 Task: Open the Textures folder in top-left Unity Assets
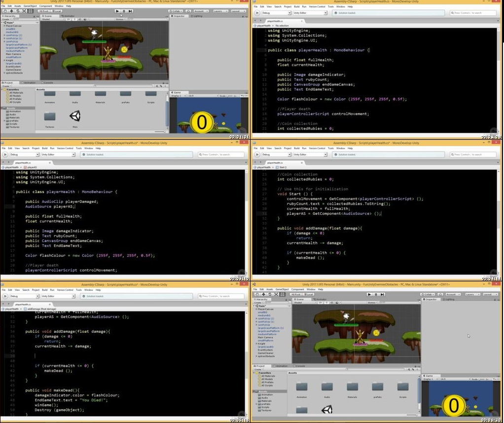(x=49, y=116)
